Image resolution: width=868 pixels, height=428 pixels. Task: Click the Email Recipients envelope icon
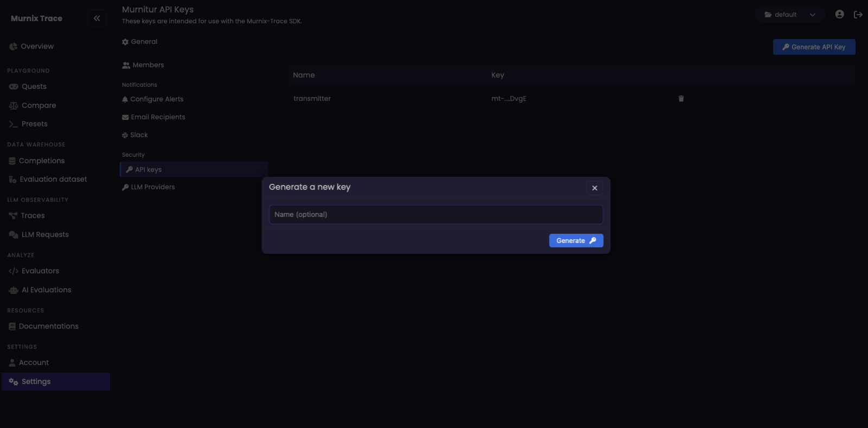point(125,117)
